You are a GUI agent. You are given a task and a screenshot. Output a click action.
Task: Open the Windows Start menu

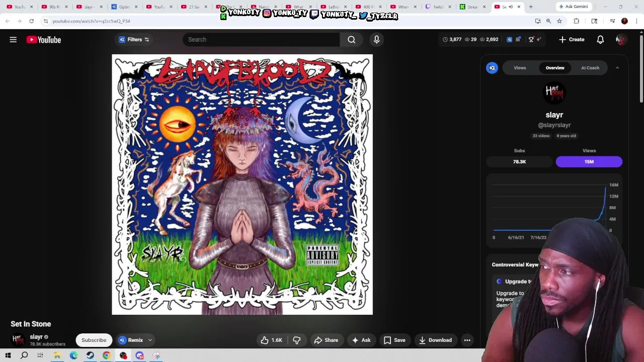tap(8, 355)
